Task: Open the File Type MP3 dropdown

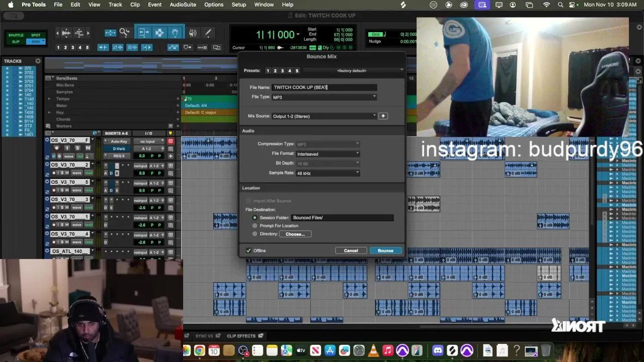Action: coord(324,97)
